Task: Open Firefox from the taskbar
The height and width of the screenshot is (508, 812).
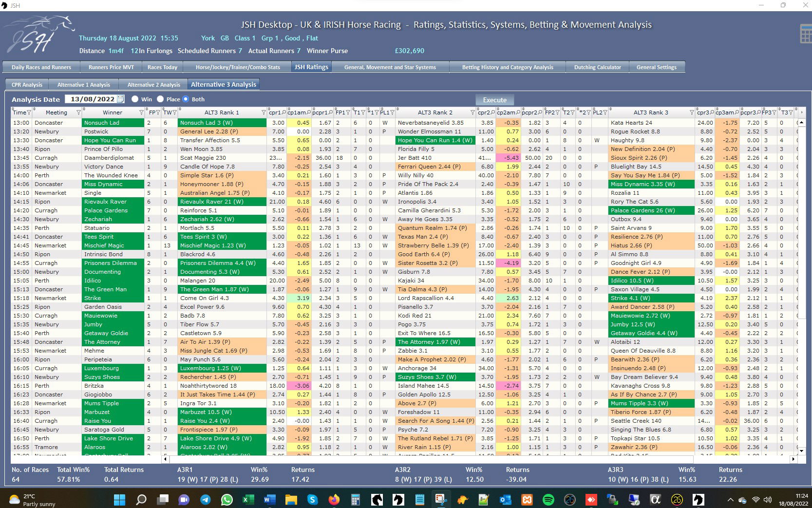Action: pos(334,500)
